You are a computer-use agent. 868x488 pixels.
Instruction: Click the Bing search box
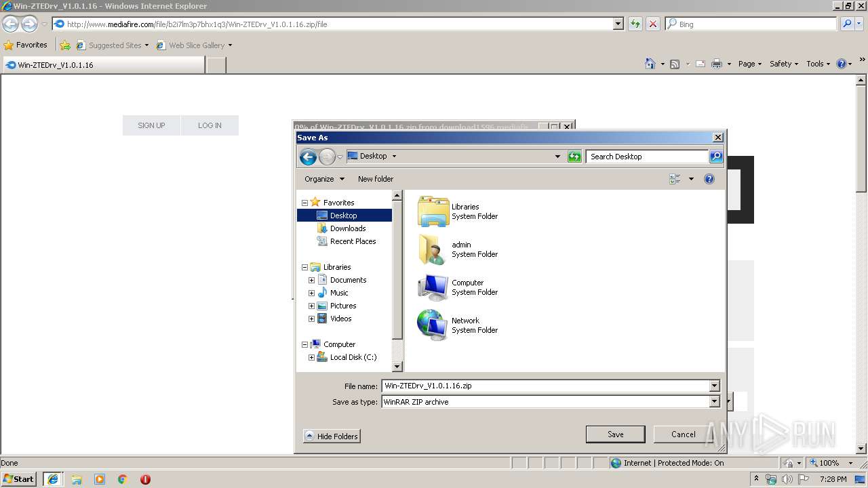click(751, 24)
